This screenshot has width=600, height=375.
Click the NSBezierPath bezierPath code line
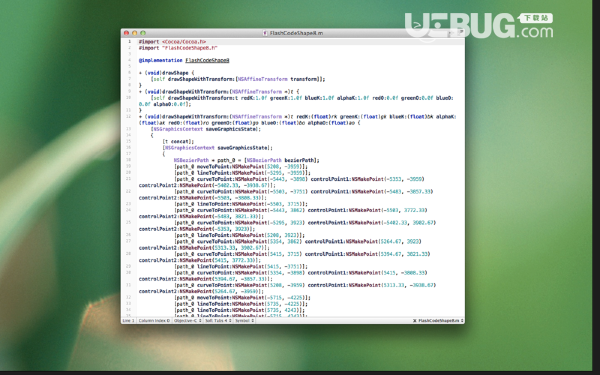[x=246, y=160]
